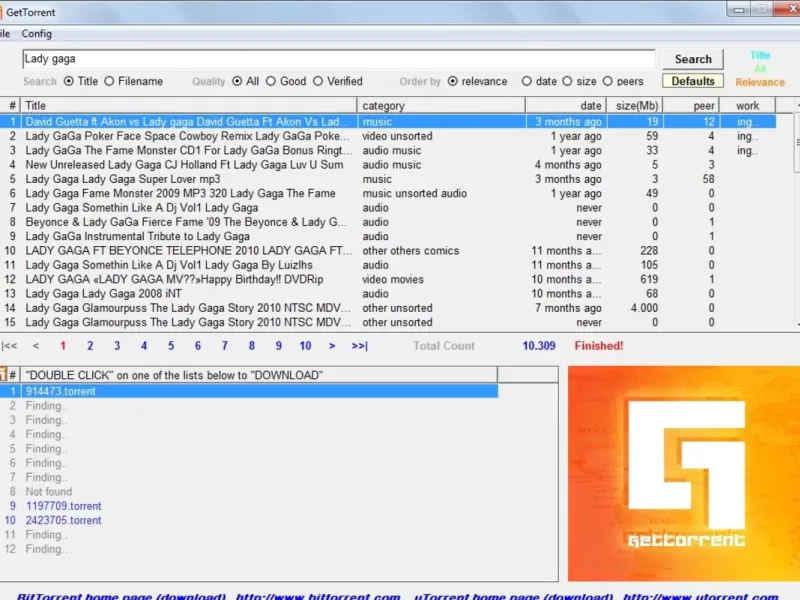Select New Unreleased Lady Gaga CJ Holland row
The height and width of the screenshot is (600, 800).
click(388, 164)
